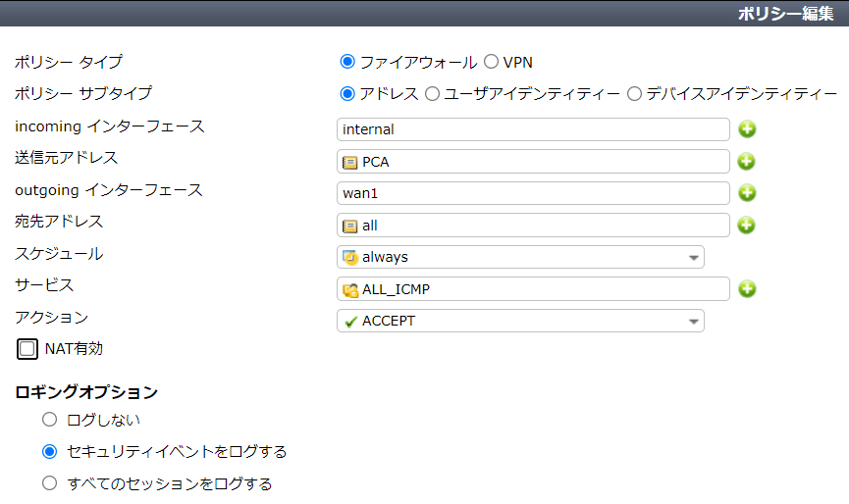Add an outgoing interface with the green plus
The width and height of the screenshot is (849, 504).
[x=747, y=193]
